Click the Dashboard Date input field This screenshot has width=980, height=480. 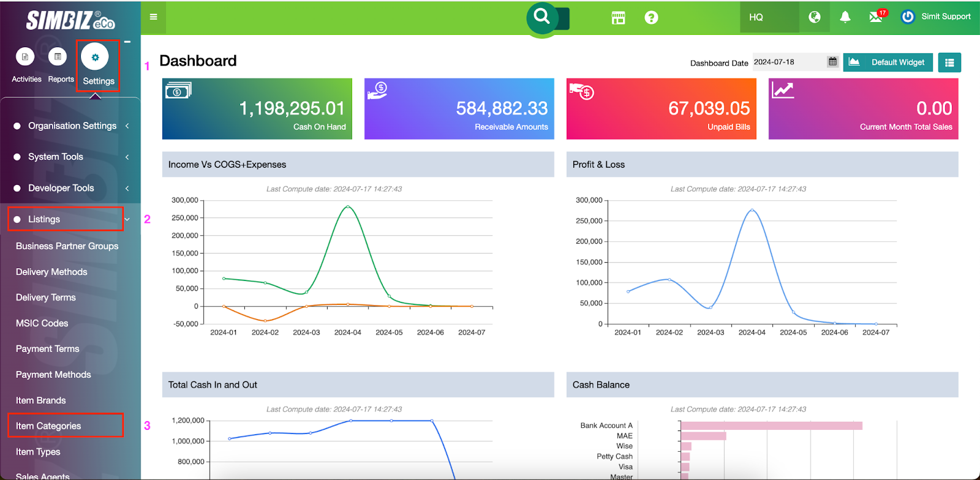[x=789, y=62]
